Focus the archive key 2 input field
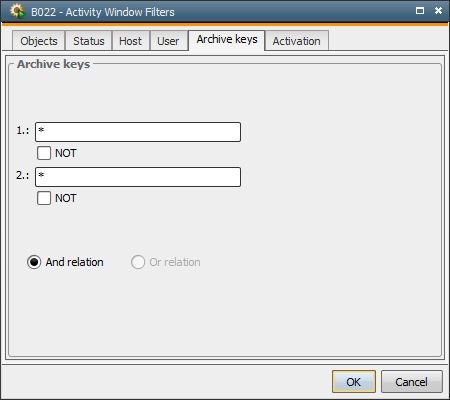This screenshot has height=400, width=450. pyautogui.click(x=138, y=177)
